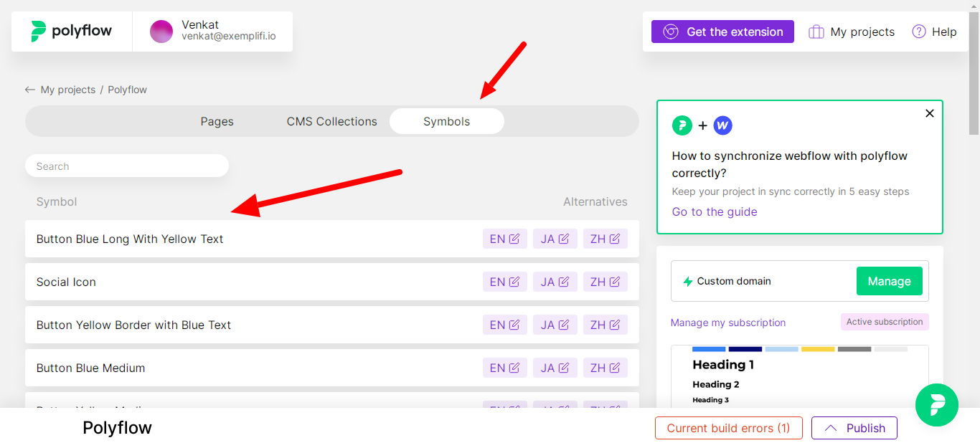Click the Symbol column header

tap(57, 201)
